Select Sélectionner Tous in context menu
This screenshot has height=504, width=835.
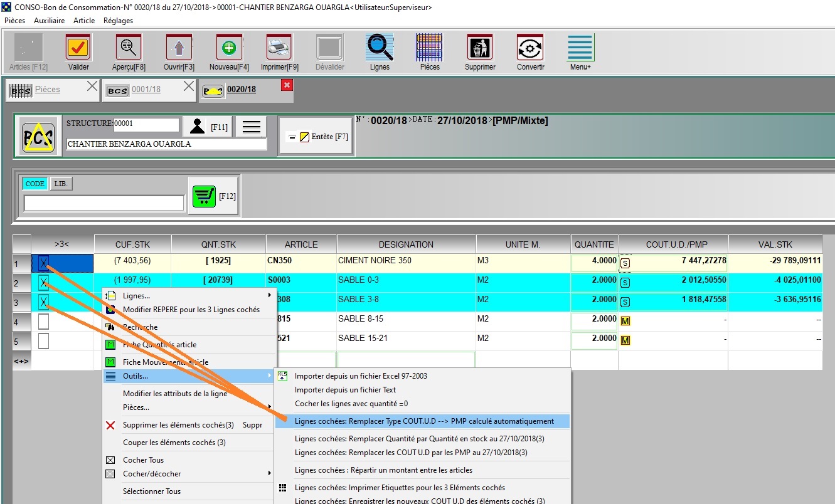pyautogui.click(x=152, y=491)
